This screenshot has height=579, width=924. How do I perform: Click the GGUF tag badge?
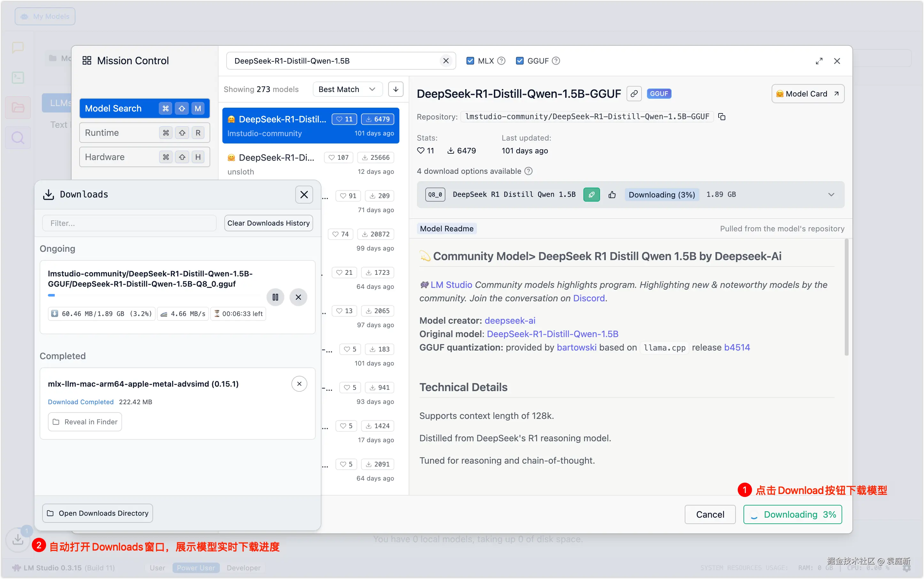658,94
